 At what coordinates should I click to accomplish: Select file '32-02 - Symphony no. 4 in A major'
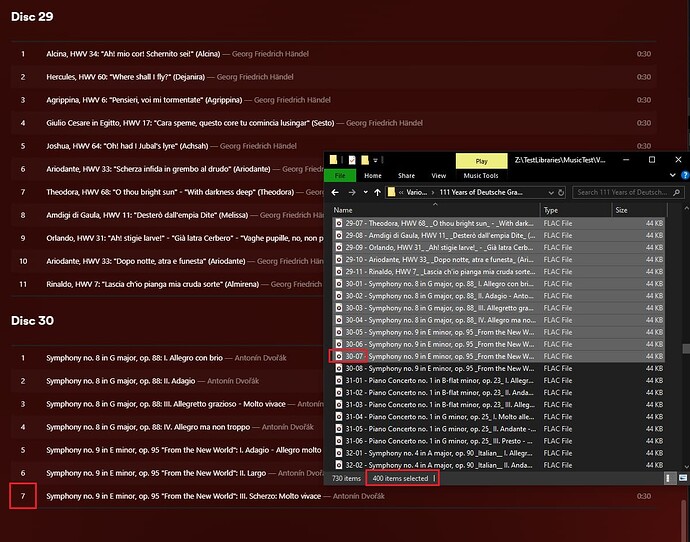[x=499, y=465]
